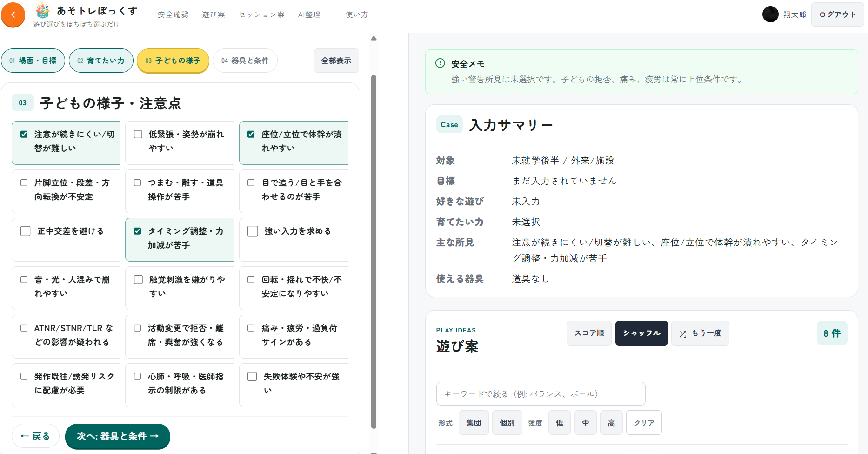Sort play ideas by スコア順
The height and width of the screenshot is (454, 868).
coord(589,333)
